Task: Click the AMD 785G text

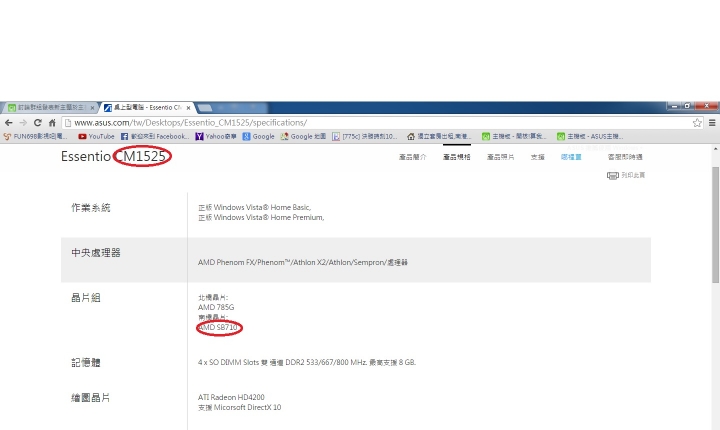Action: [216, 307]
